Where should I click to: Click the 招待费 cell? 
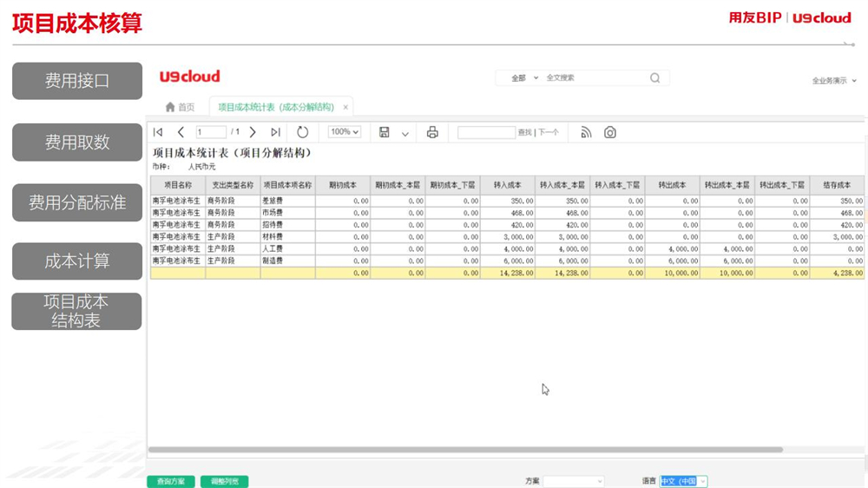coord(287,225)
